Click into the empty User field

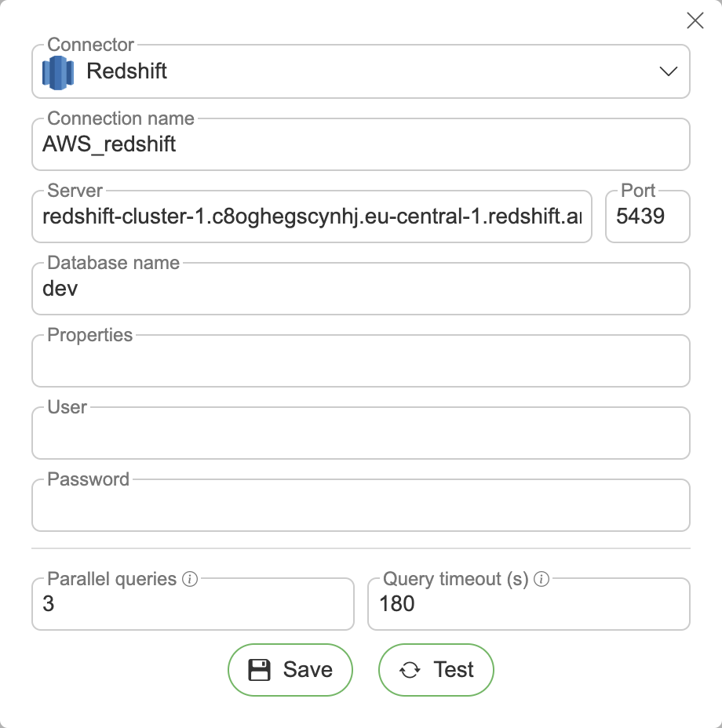click(360, 434)
